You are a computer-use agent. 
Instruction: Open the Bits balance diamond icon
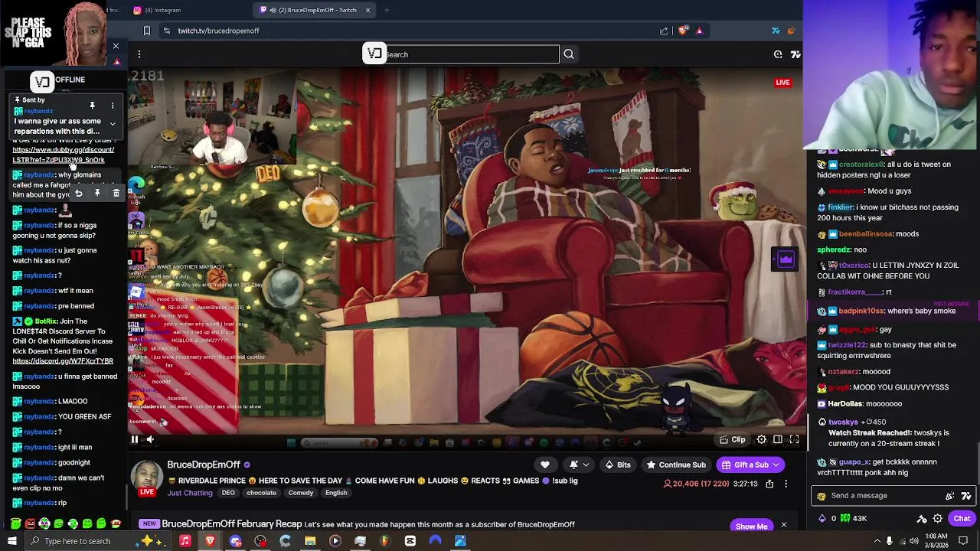822,519
